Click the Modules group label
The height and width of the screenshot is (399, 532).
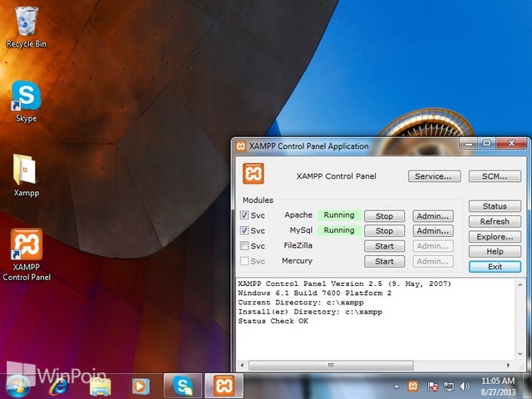[258, 200]
